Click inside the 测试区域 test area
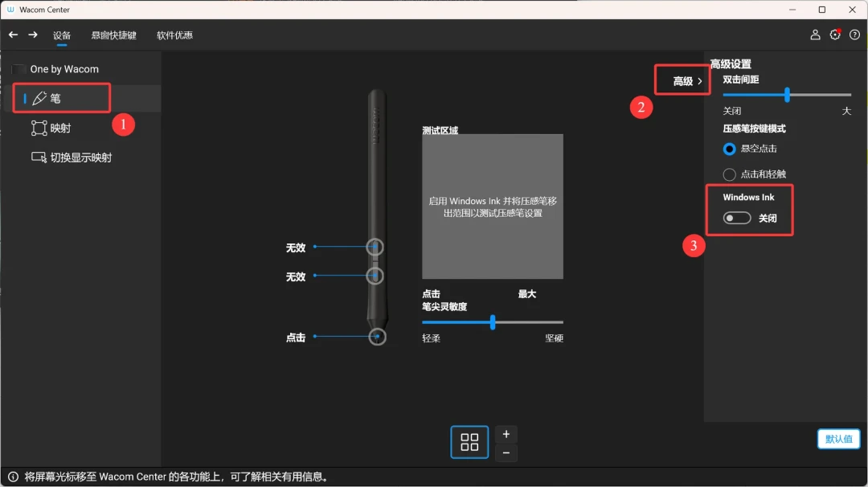Screen dimensions: 868x487 [x=493, y=207]
